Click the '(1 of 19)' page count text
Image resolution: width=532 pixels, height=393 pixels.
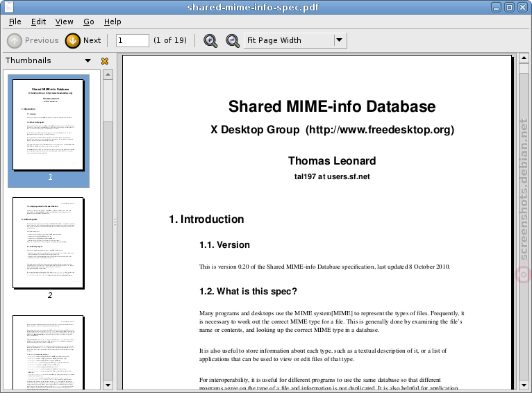point(170,40)
